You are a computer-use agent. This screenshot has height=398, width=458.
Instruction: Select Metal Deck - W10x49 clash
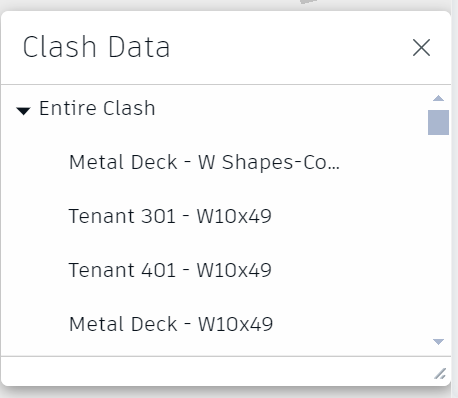coord(171,324)
